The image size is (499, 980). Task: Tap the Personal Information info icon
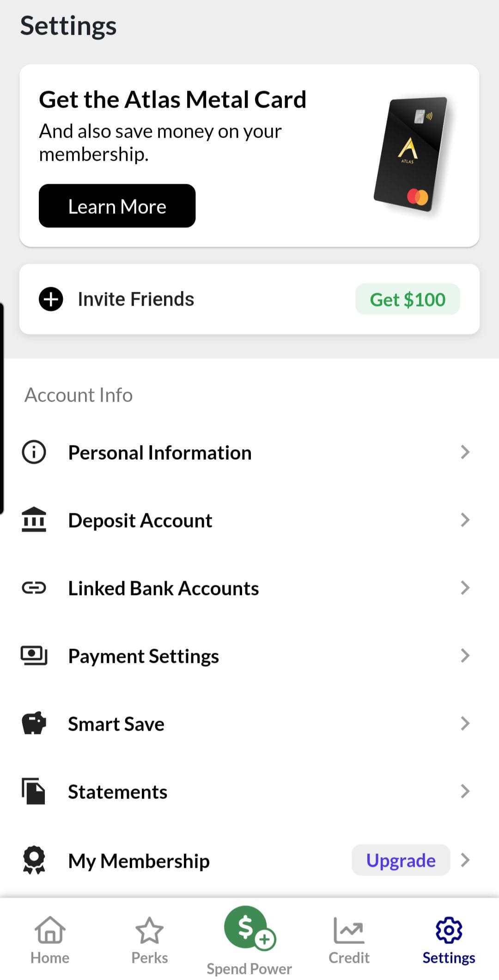34,452
